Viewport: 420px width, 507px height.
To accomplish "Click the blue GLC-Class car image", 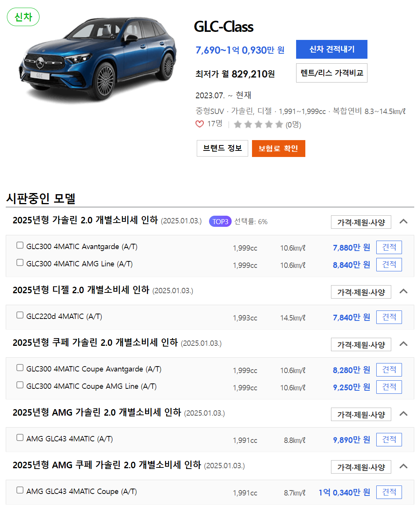I will coord(98,59).
